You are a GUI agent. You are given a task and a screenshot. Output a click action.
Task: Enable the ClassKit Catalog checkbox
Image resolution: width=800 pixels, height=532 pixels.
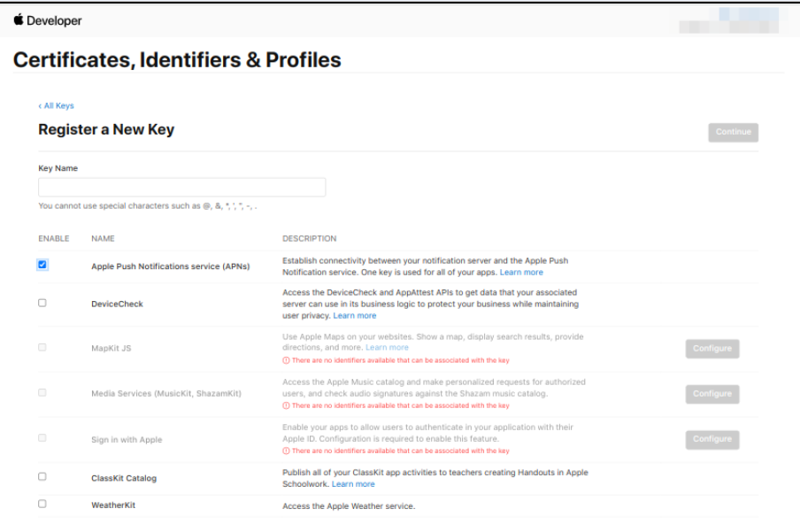coord(42,476)
